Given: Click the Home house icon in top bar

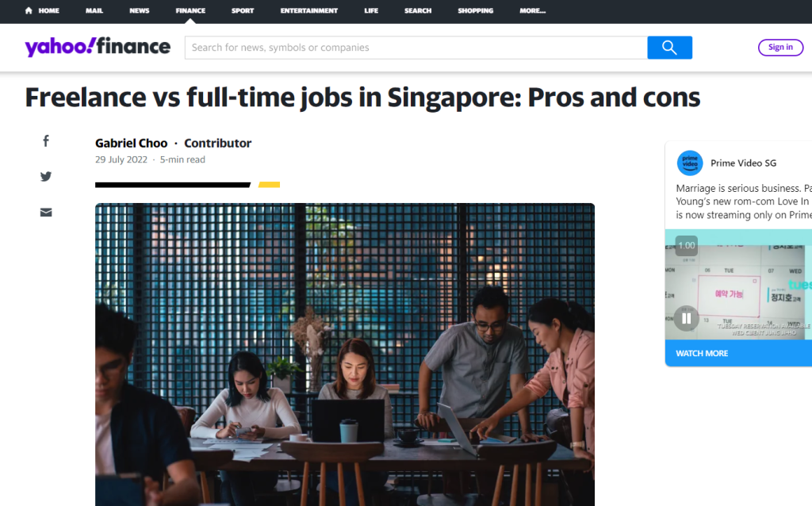Looking at the screenshot, I should [x=29, y=10].
